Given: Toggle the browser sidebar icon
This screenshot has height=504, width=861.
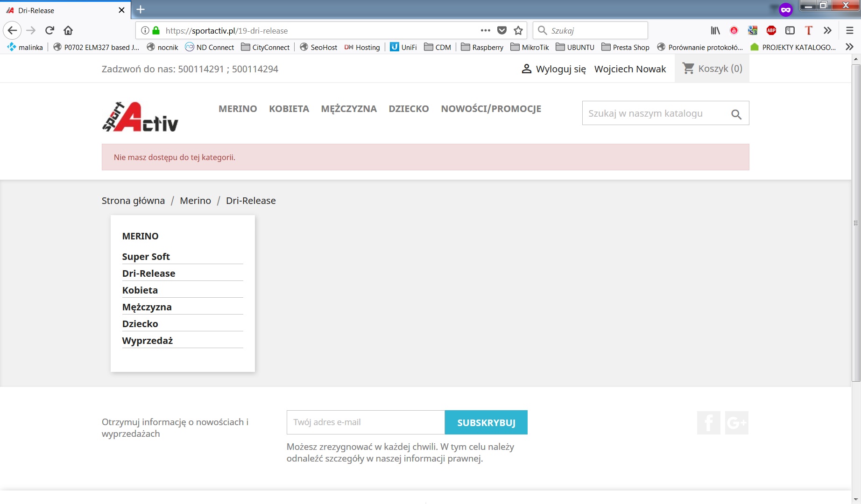Looking at the screenshot, I should coord(790,31).
